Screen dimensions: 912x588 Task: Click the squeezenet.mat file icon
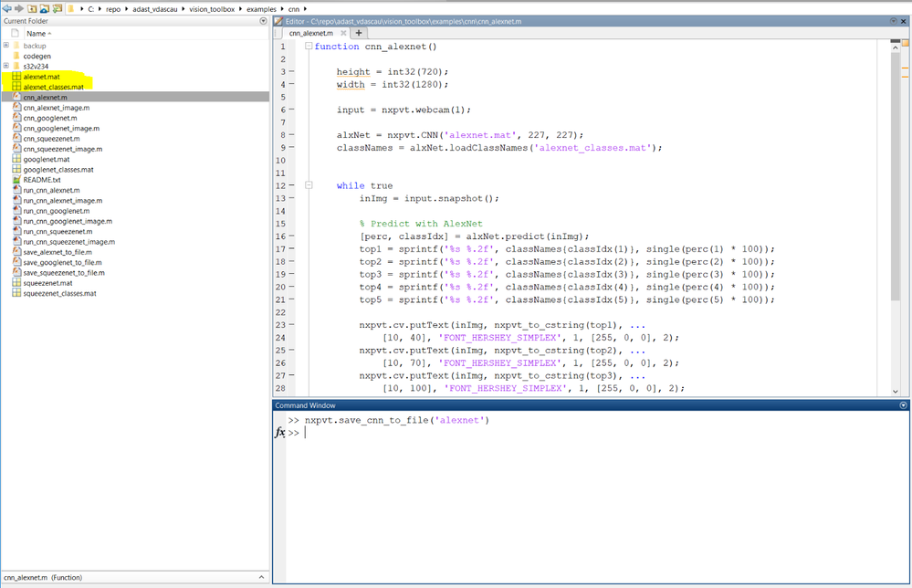pos(16,283)
